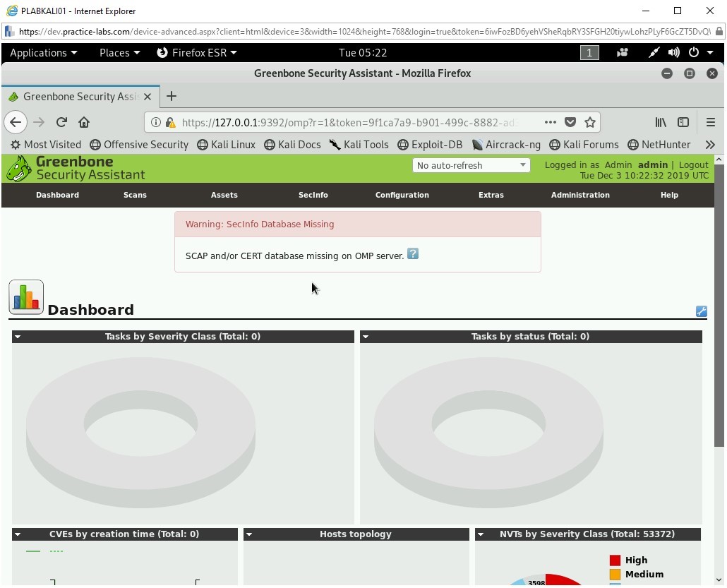This screenshot has height=588, width=727.
Task: Expand Tasks by Severity Class chart menu
Action: point(18,337)
